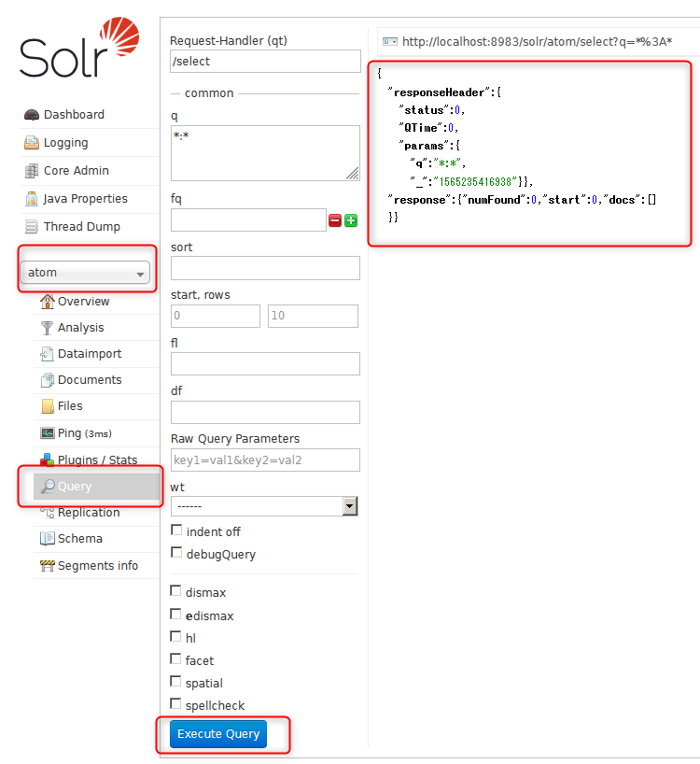Click the Plugins / Stats blocks icon
Screen dimensions: 700x764
[48, 460]
